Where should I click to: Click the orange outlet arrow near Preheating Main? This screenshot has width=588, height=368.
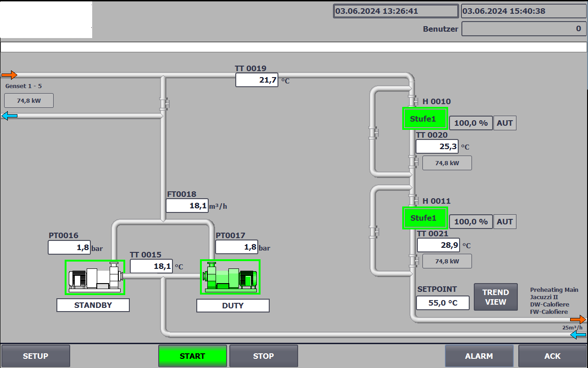(x=578, y=319)
